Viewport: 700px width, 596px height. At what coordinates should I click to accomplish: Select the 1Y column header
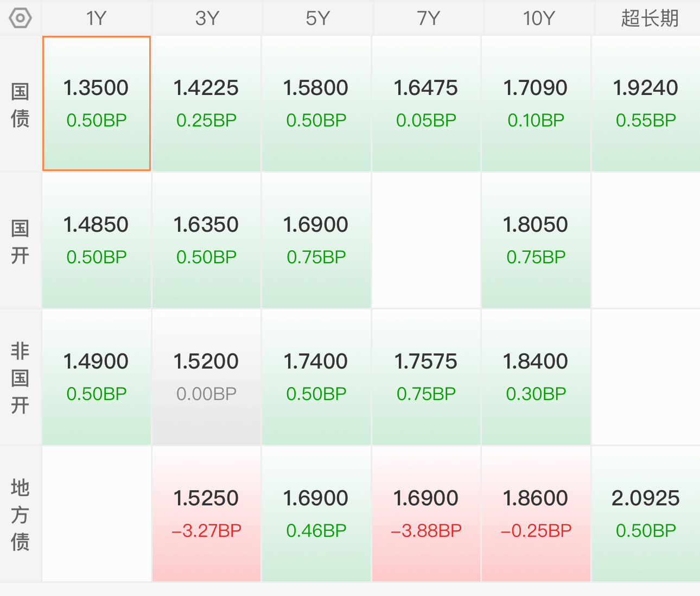(x=97, y=18)
